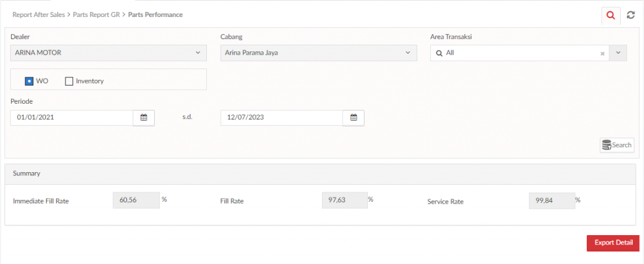Go to Report After Sales breadcrumb

38,15
